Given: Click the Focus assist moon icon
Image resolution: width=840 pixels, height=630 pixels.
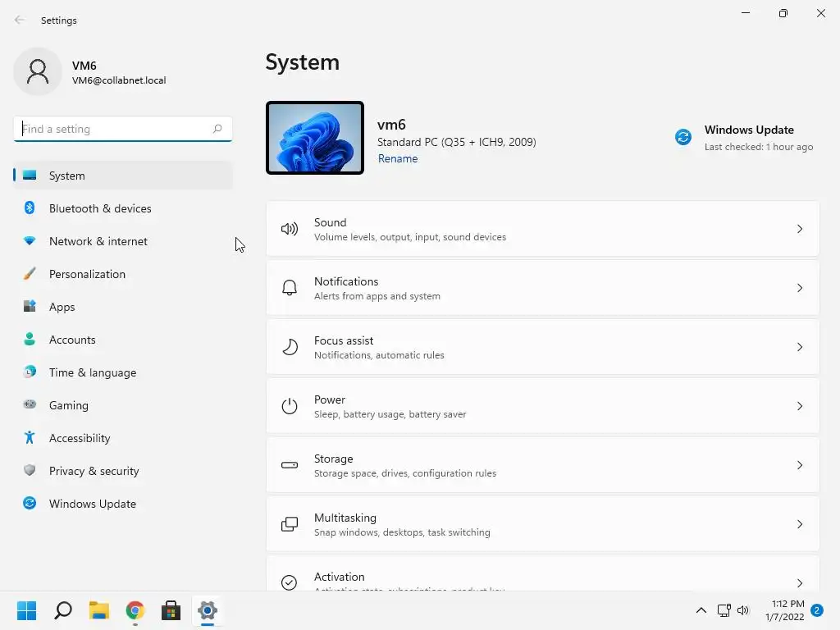Looking at the screenshot, I should (x=290, y=347).
